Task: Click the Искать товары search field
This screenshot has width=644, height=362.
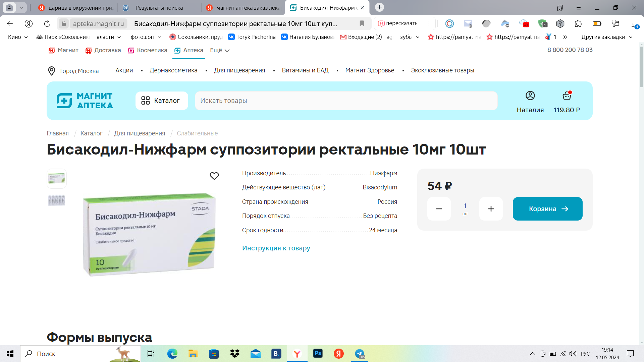Action: tap(346, 101)
